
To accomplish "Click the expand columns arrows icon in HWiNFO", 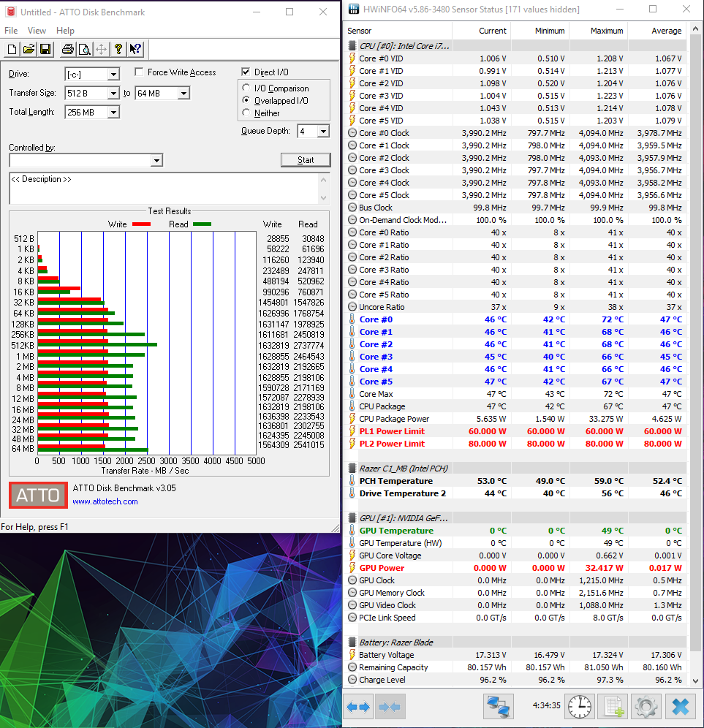I will click(358, 707).
